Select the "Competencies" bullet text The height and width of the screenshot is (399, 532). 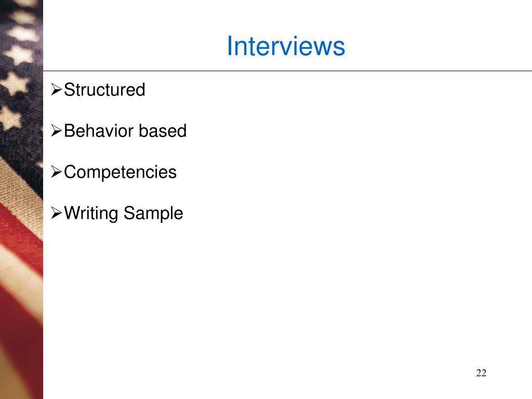121,172
